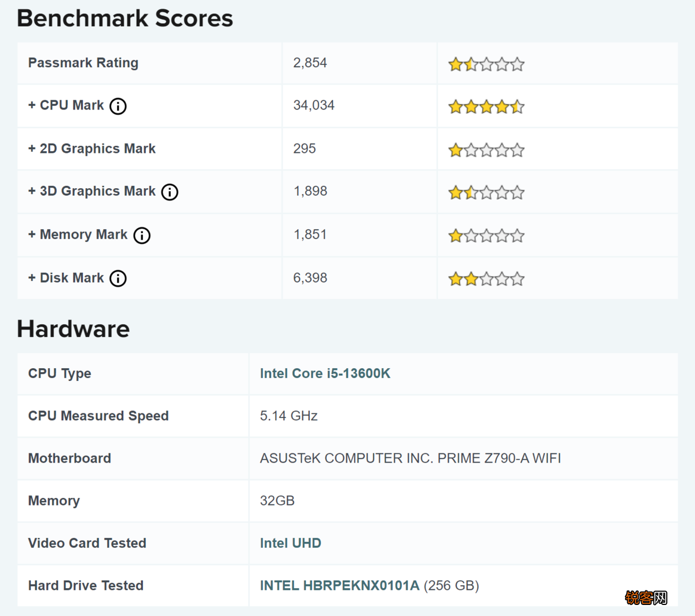
Task: Click the Disk Mark info icon
Action: click(118, 278)
